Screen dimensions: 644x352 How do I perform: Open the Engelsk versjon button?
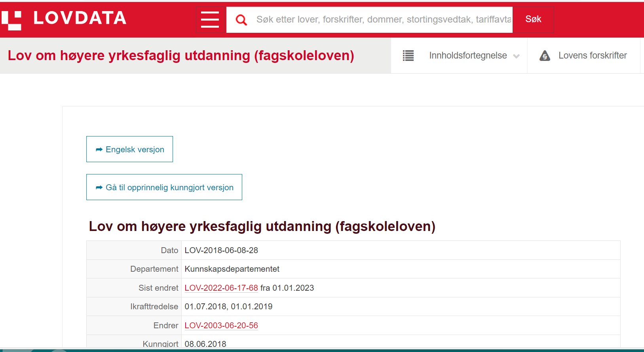coord(129,149)
